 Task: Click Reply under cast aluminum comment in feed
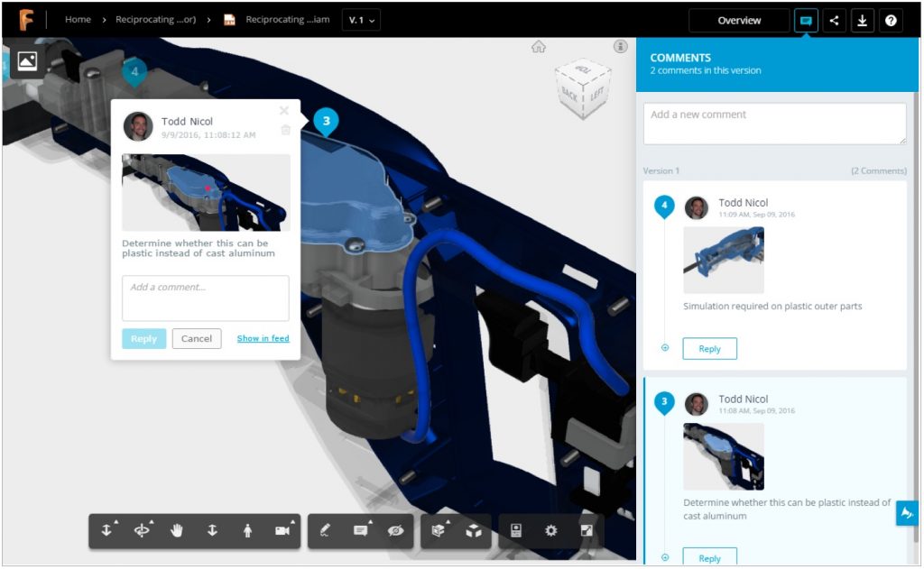(709, 556)
